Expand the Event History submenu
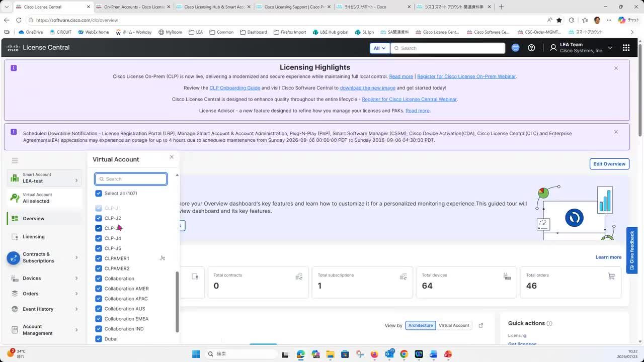This screenshot has width=644, height=362. coord(76,309)
